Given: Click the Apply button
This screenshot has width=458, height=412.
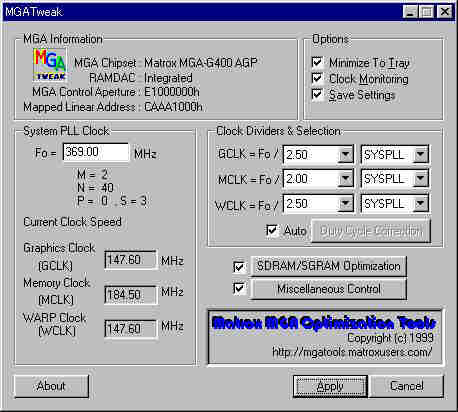Looking at the screenshot, I should click(330, 386).
